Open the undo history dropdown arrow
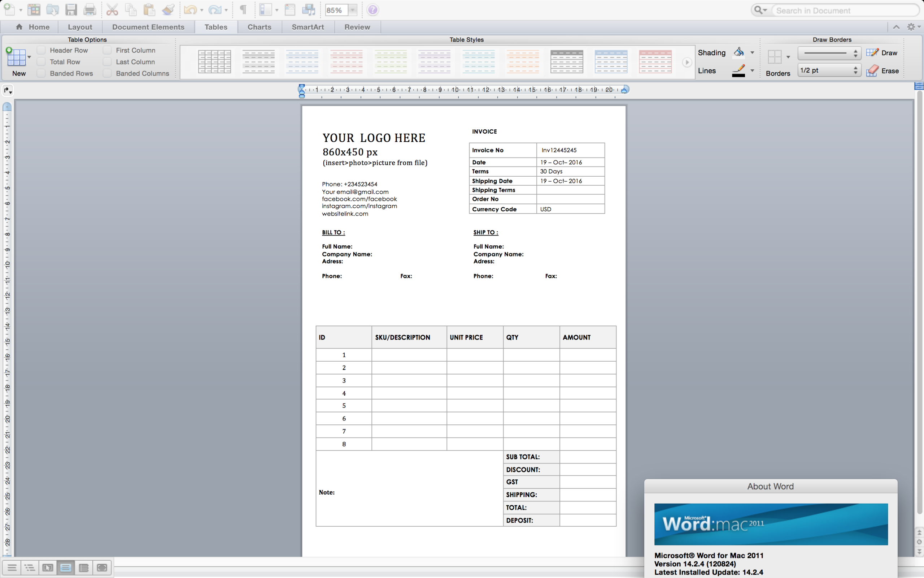Screen dimensions: 924x578 click(202, 10)
